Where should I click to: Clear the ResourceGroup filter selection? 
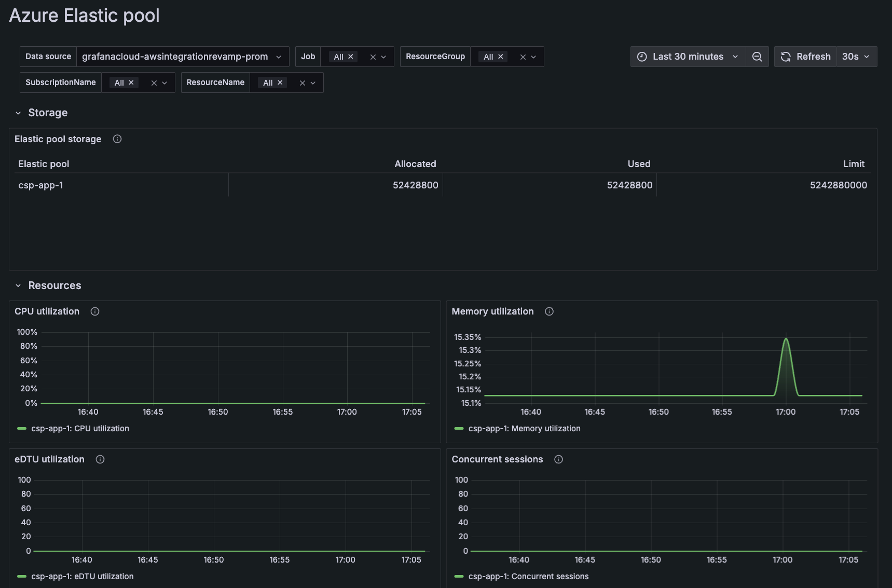(x=523, y=57)
